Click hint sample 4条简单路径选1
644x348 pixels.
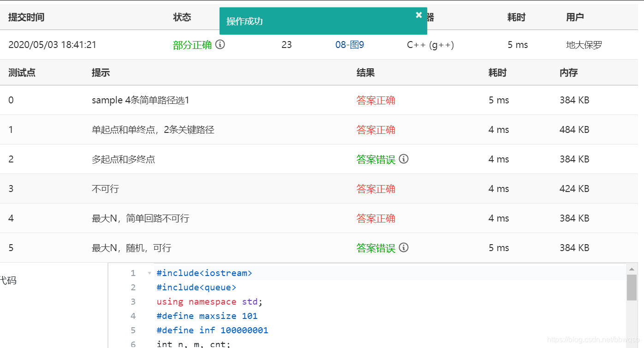click(x=141, y=100)
